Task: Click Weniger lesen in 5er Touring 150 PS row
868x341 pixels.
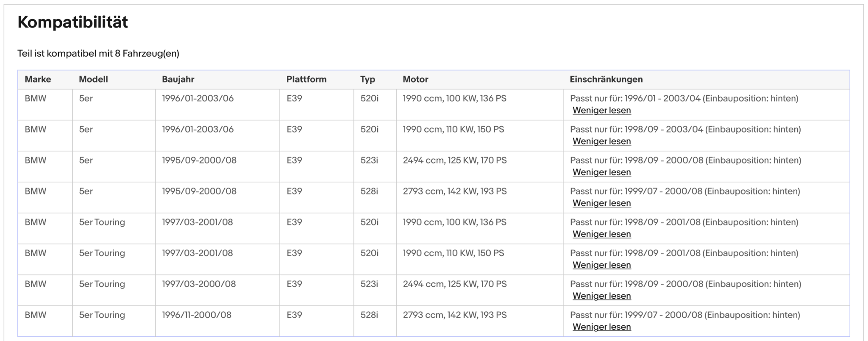Action: click(x=601, y=265)
